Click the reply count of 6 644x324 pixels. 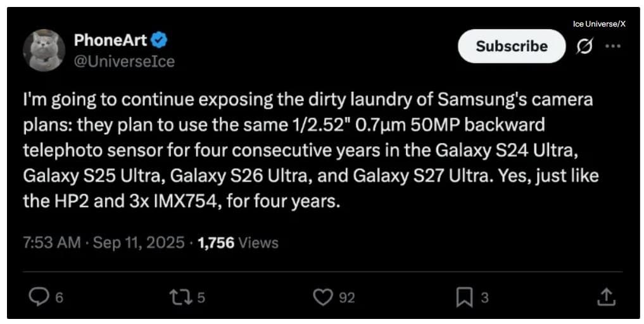(x=59, y=297)
